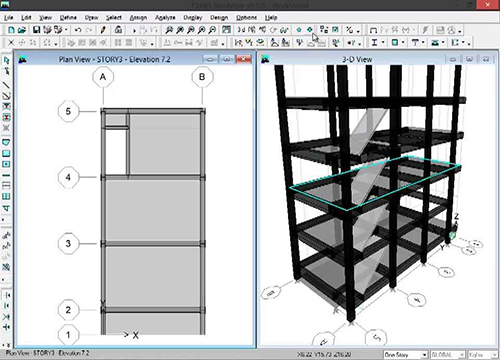
Task: Move up in list with the up arrow
Action: (x=299, y=30)
